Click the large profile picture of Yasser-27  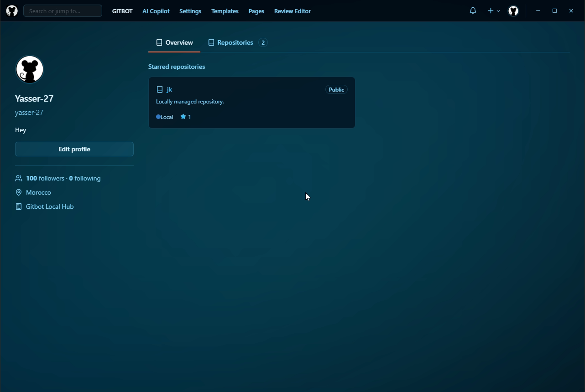tap(30, 69)
